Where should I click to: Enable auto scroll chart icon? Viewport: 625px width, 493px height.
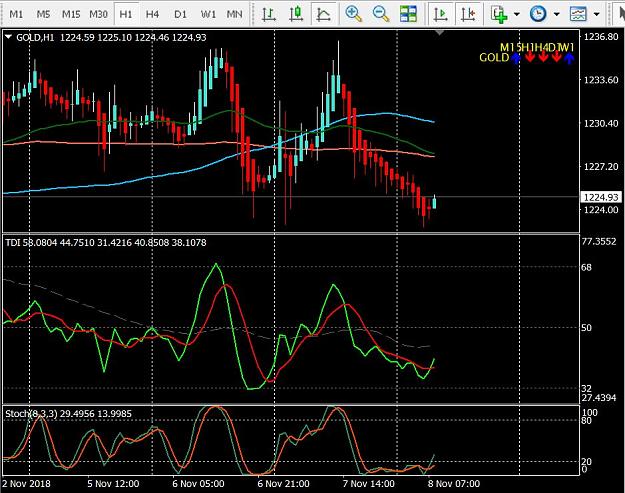[x=441, y=14]
